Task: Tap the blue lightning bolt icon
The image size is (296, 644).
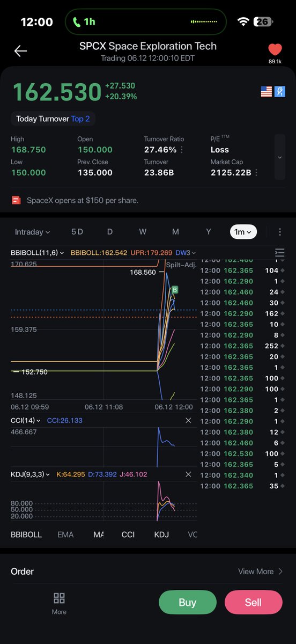Action: coord(280,91)
